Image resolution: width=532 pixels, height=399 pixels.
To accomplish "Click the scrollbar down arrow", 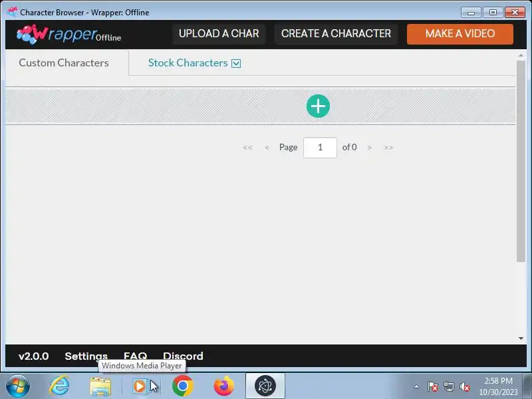I will [521, 338].
